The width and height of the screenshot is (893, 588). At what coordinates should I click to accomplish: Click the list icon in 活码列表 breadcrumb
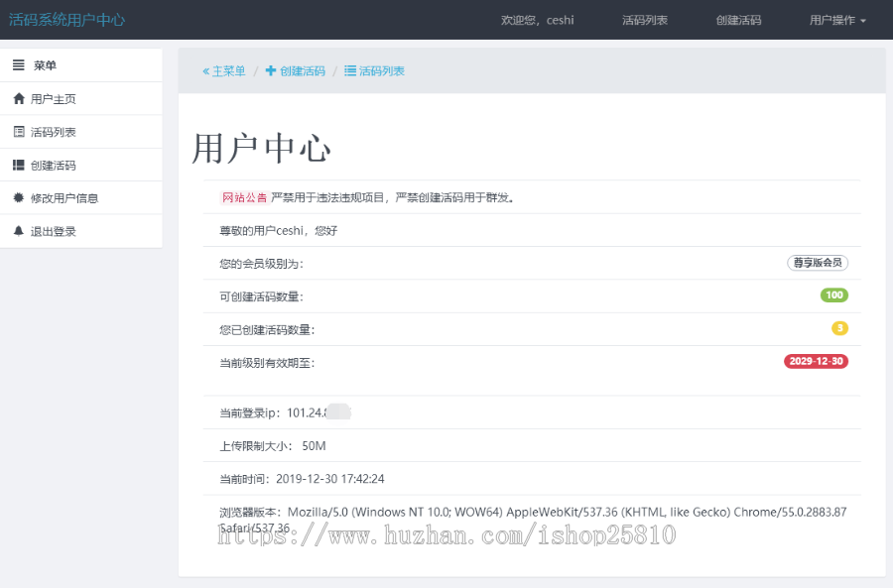(x=349, y=70)
